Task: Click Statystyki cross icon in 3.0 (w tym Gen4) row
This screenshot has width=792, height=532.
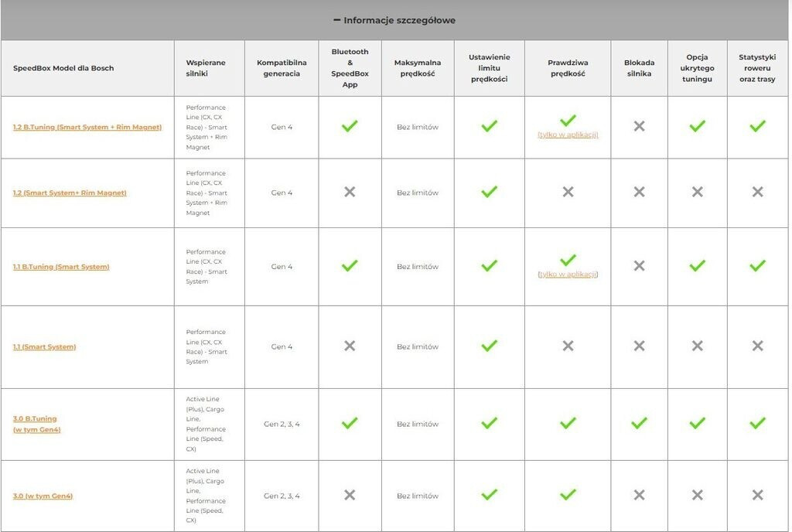Action: [757, 495]
